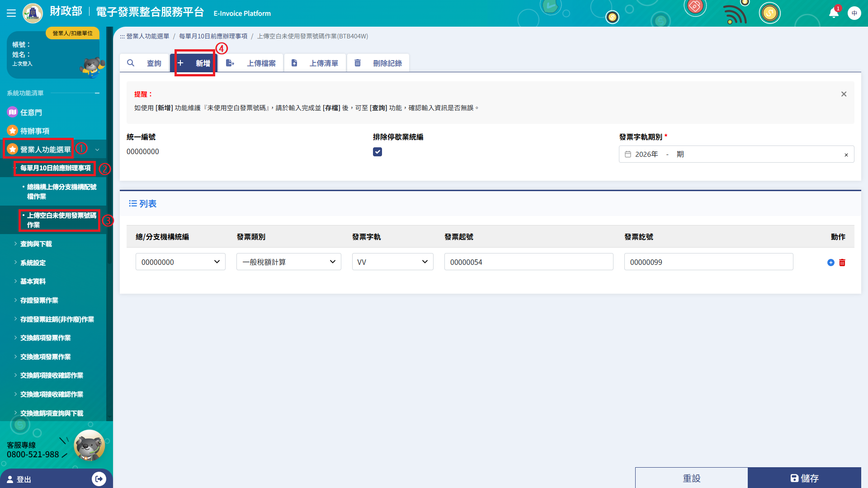
Task: Click the blue add row plus icon
Action: click(830, 263)
